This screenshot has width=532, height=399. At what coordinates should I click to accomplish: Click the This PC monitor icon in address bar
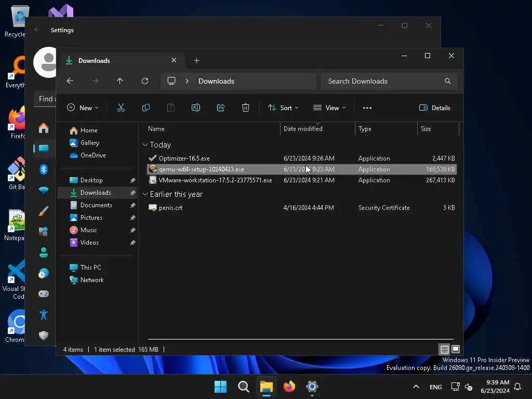(171, 81)
